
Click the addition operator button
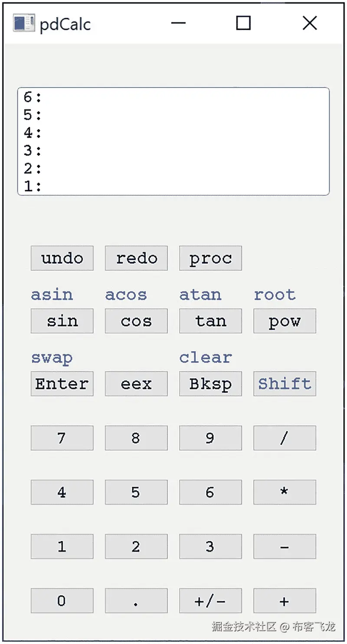(284, 601)
